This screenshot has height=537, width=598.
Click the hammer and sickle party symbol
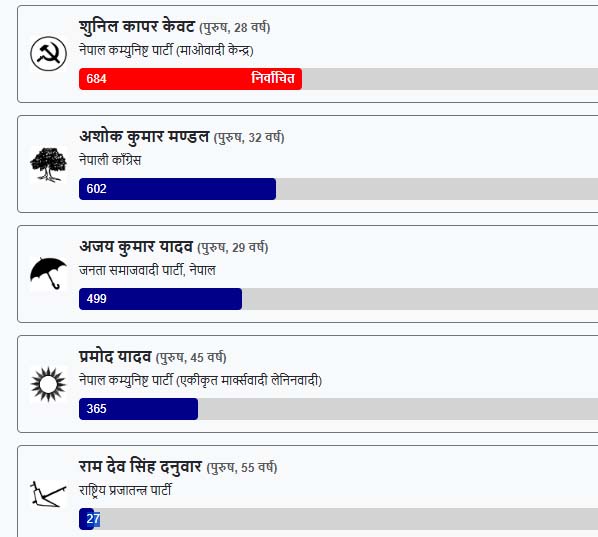click(48, 54)
